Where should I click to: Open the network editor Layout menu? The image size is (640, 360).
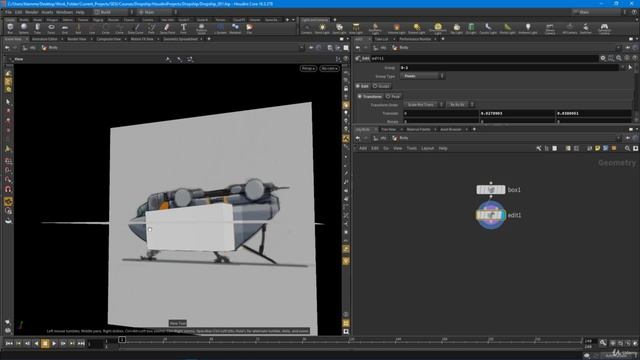coord(427,149)
